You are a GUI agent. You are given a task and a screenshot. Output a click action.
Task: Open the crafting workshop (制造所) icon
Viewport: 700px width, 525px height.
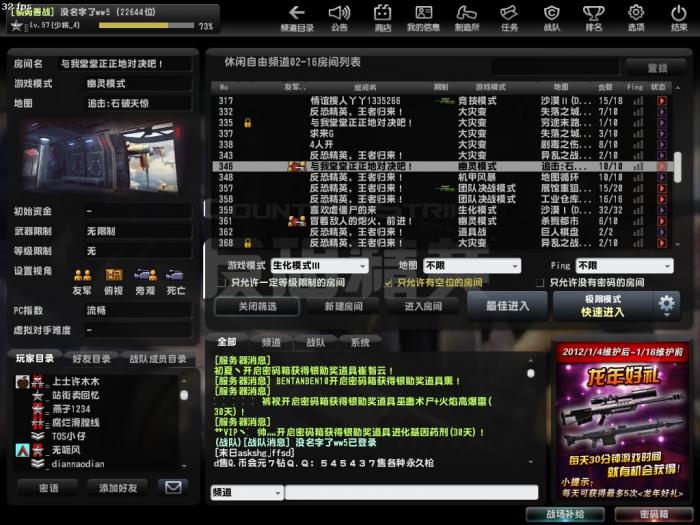tap(467, 19)
